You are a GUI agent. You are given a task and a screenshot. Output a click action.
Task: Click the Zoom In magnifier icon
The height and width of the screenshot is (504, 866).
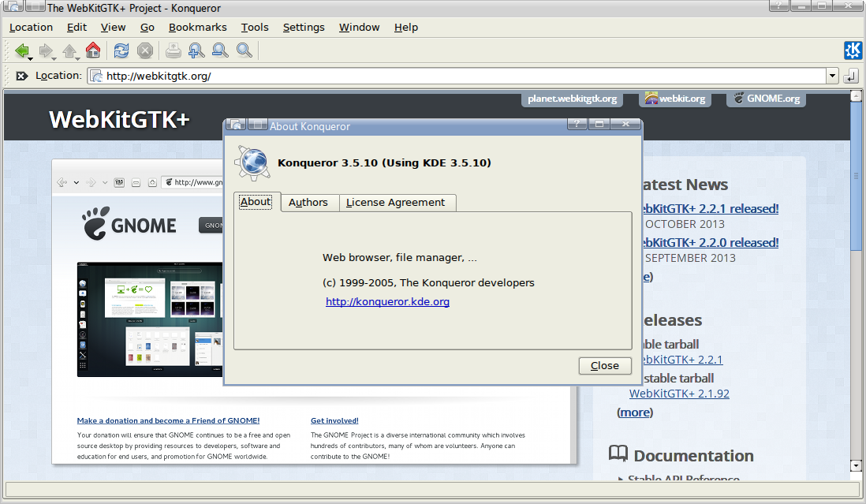click(x=196, y=50)
